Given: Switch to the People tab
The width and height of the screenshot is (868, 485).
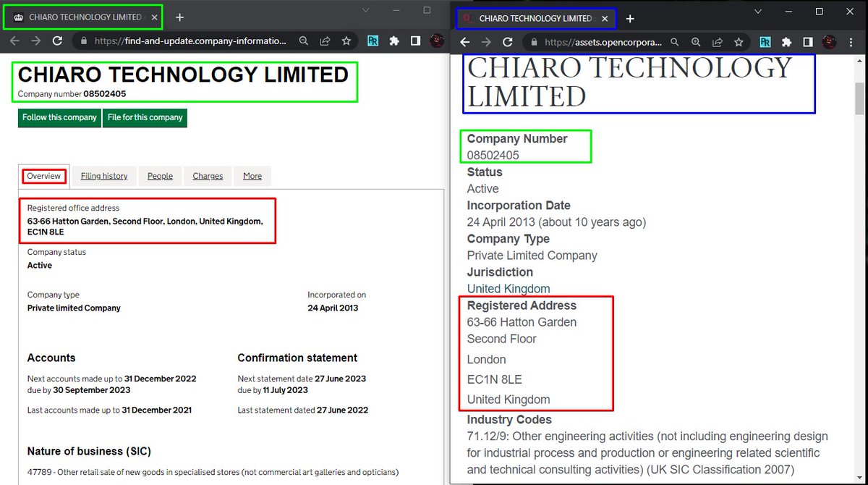Looking at the screenshot, I should tap(160, 176).
